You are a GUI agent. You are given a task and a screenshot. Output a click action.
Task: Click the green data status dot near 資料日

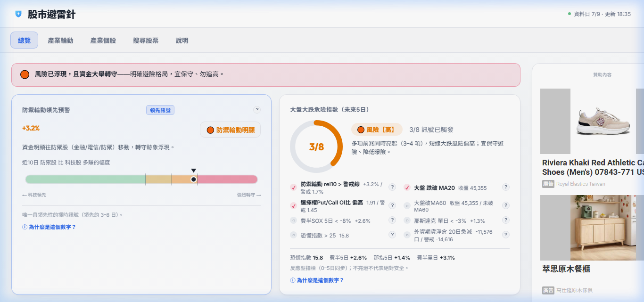570,14
